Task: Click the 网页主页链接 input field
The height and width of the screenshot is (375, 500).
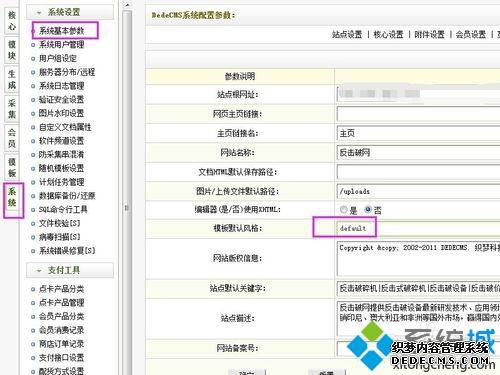Action: 419,114
